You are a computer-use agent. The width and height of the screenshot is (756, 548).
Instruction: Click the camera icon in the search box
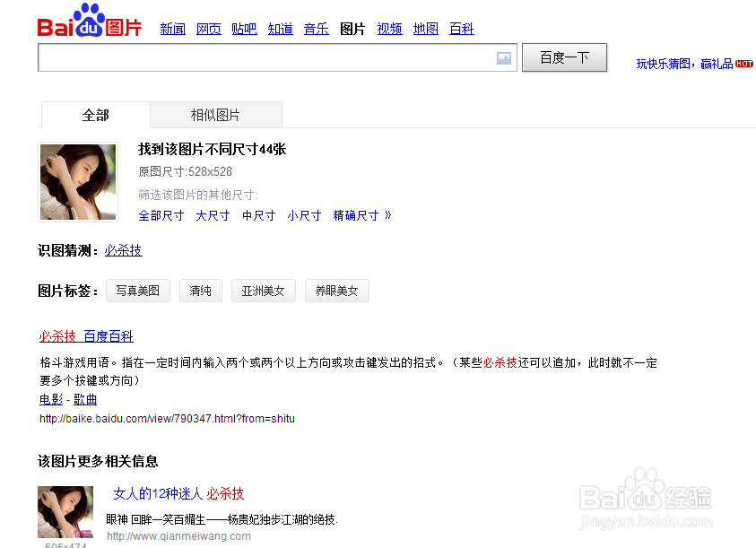504,57
